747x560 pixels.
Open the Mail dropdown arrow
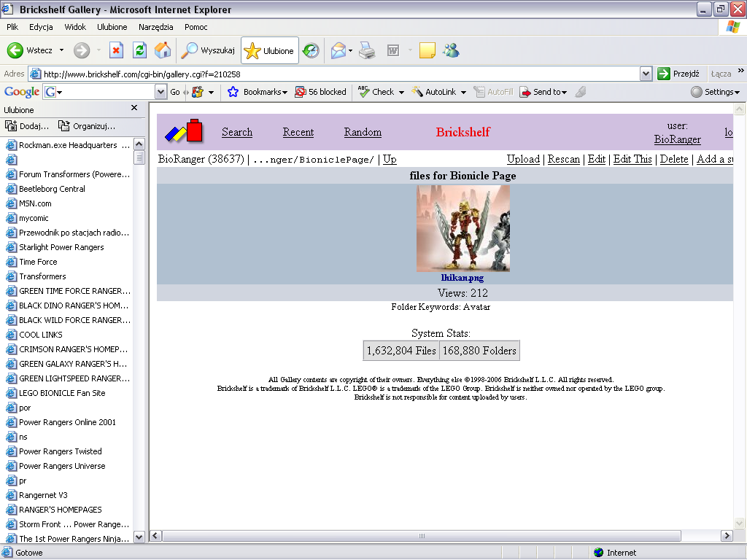[x=351, y=50]
